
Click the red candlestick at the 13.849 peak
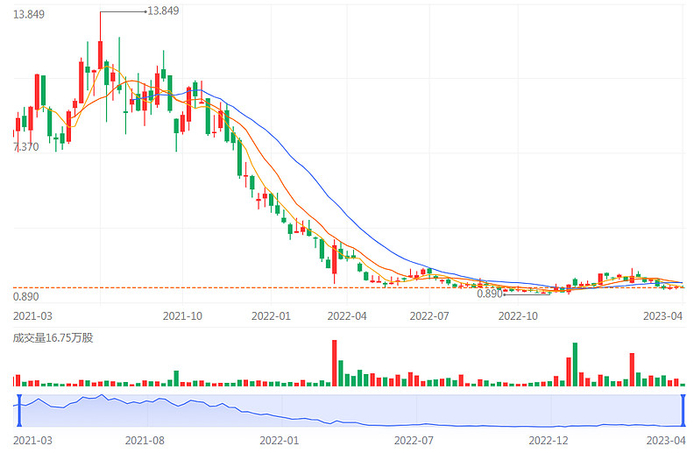tap(100, 55)
